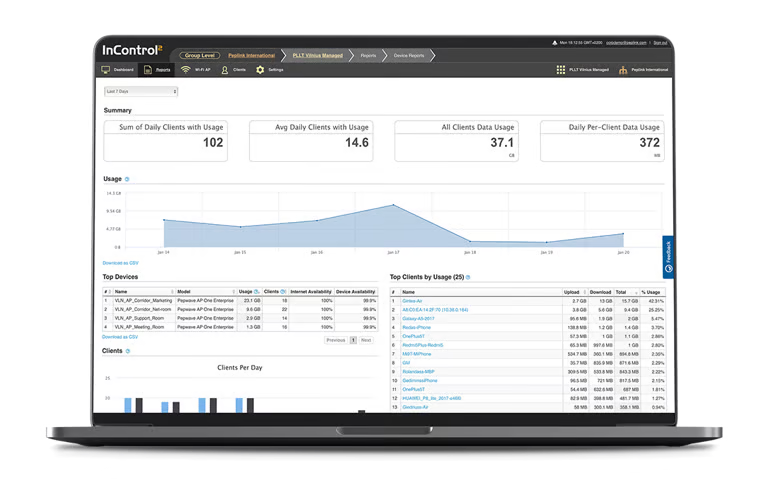Click the Next pagination button
The height and width of the screenshot is (495, 768).
click(x=366, y=340)
